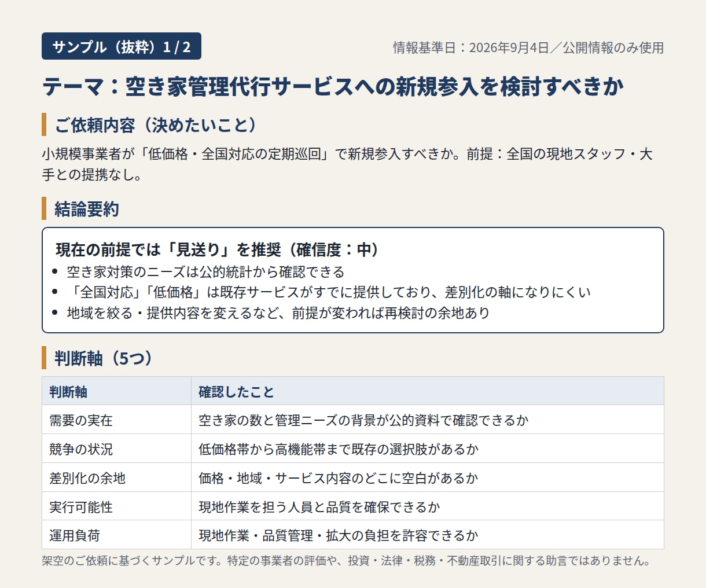Click the サンプル（抜粋）1 / 2 badge
Screen dimensions: 706x588
pyautogui.click(x=122, y=46)
